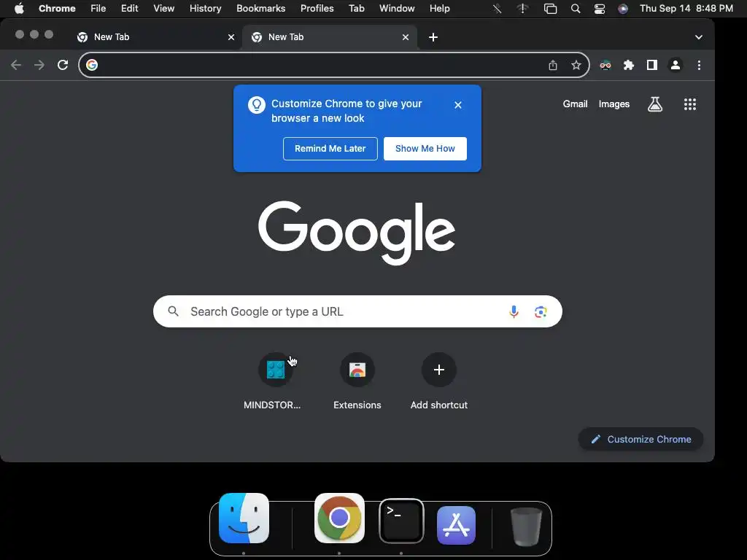
Task: Go back to previous page
Action: [x=16, y=65]
